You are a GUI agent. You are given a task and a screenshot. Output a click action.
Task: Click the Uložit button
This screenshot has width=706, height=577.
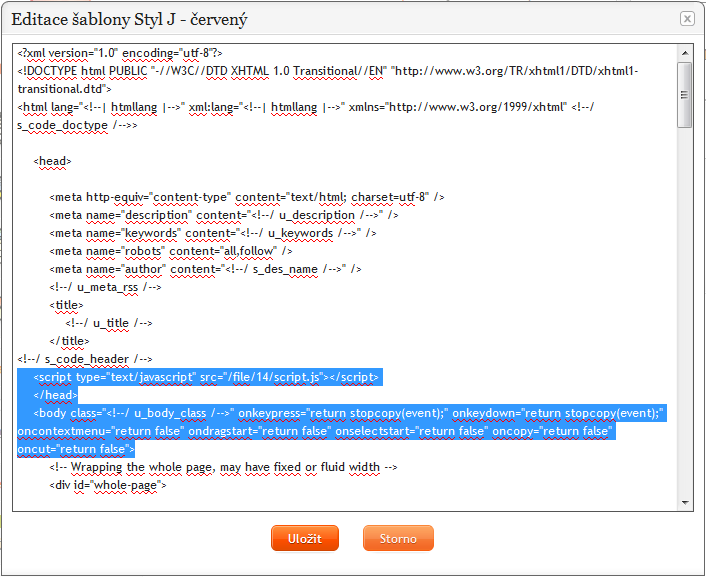click(305, 538)
